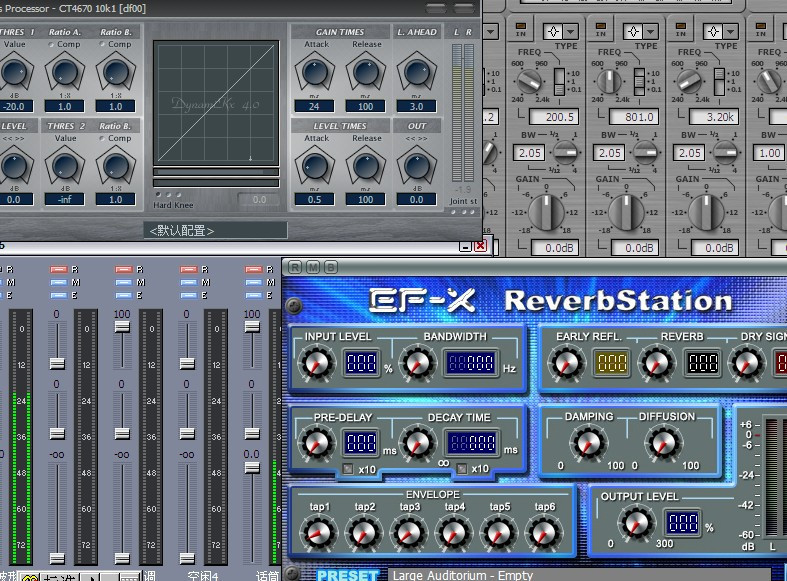Enable the DECAY TIME x10 checkbox
This screenshot has width=787, height=581.
tap(462, 469)
